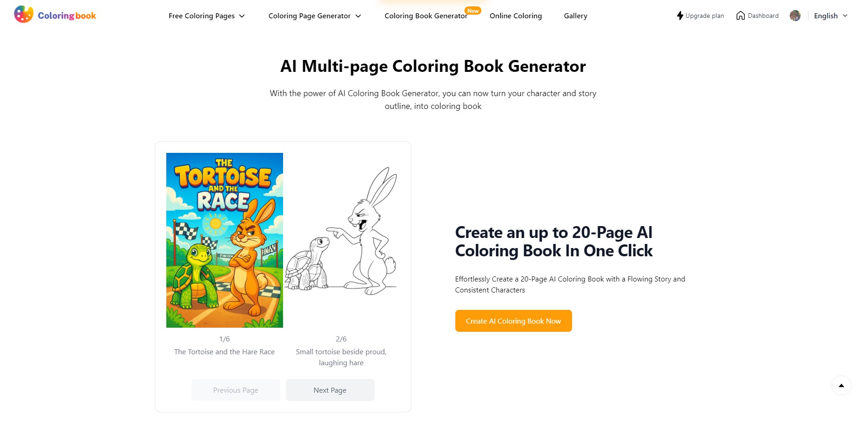
Task: Expand the Free Coloring Pages dropdown
Action: [x=207, y=16]
